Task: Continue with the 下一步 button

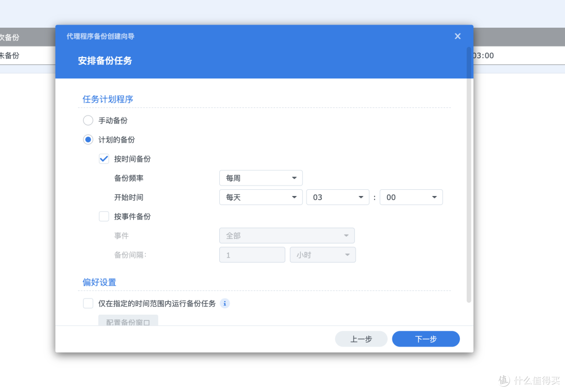Action: tap(426, 339)
